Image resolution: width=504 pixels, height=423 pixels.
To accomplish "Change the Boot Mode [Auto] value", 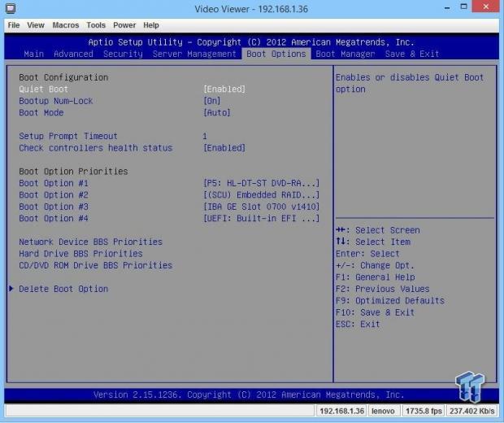I will pyautogui.click(x=217, y=112).
